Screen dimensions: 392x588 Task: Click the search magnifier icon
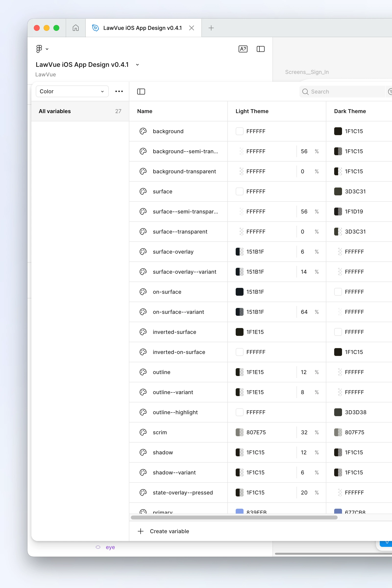point(305,92)
